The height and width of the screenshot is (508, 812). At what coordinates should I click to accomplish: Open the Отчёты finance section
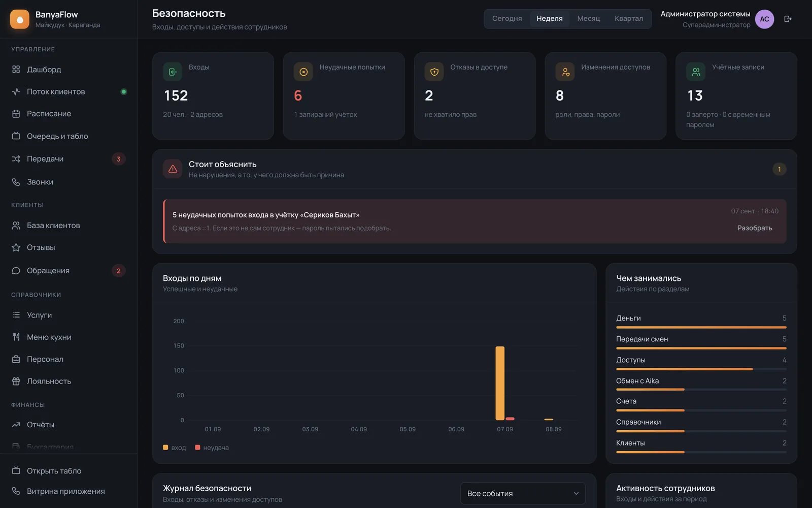point(69,425)
